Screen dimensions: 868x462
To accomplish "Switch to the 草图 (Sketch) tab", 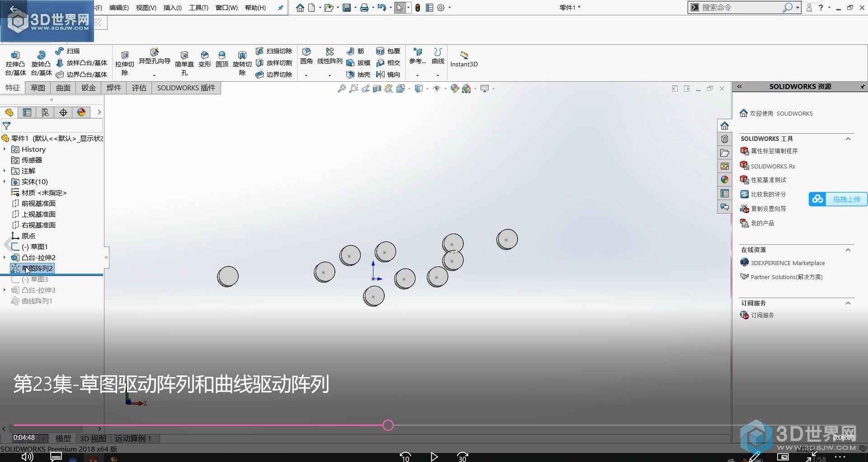I will tap(38, 88).
